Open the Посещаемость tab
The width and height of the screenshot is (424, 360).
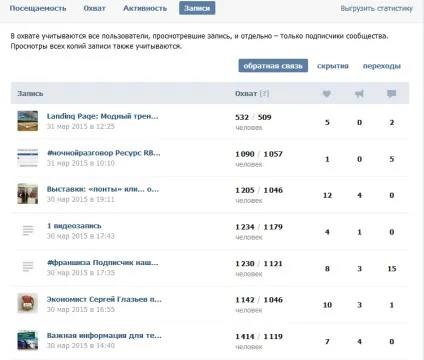click(38, 8)
